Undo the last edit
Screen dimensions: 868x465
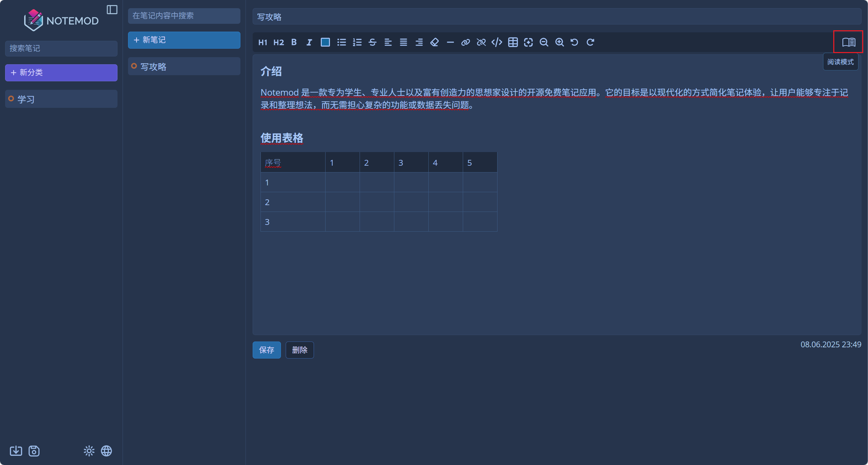coord(574,42)
